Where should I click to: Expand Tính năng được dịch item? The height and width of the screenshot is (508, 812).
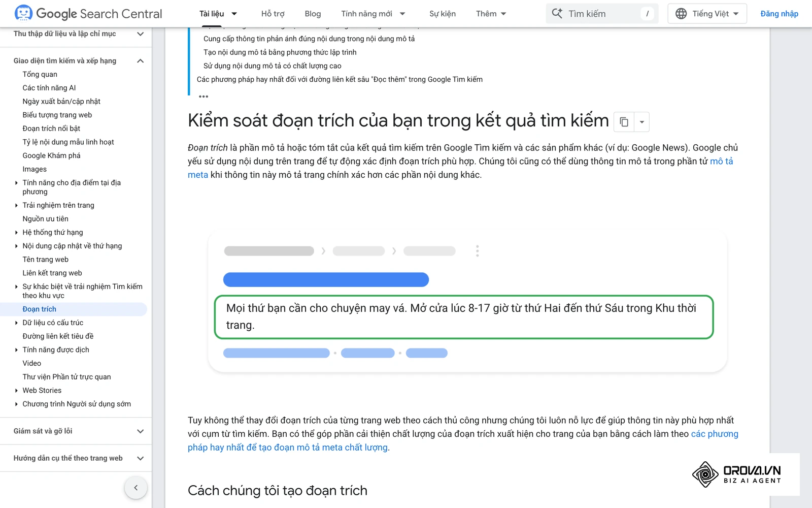pyautogui.click(x=16, y=350)
